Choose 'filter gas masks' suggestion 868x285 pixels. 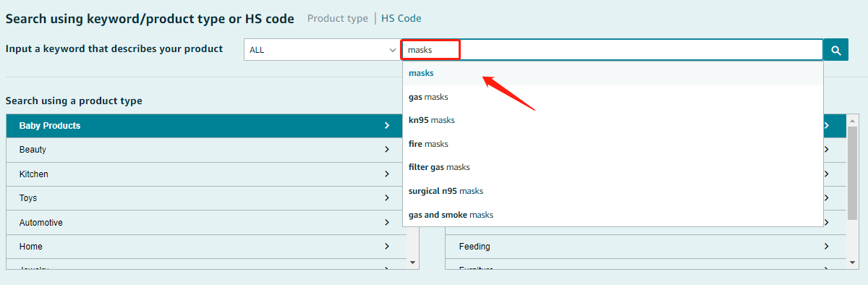coord(613,167)
